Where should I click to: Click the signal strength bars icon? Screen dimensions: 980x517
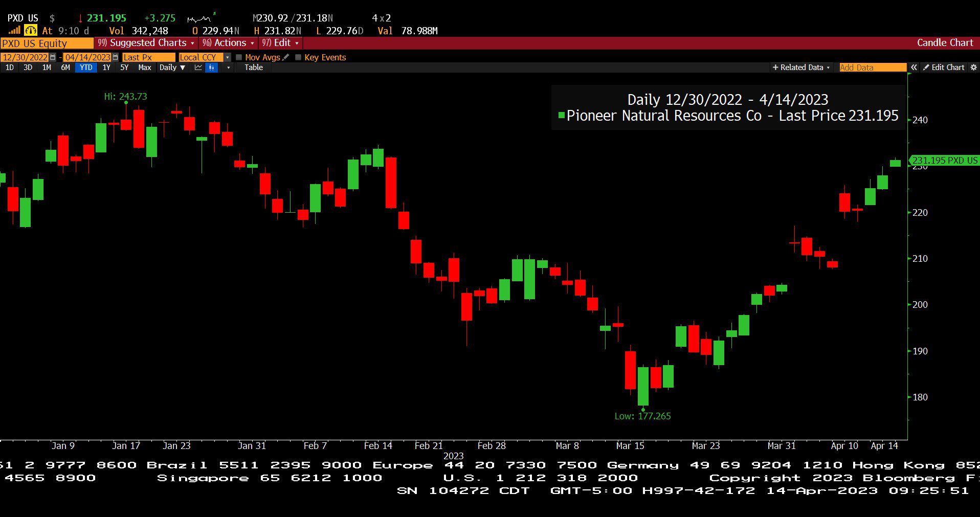[14, 31]
